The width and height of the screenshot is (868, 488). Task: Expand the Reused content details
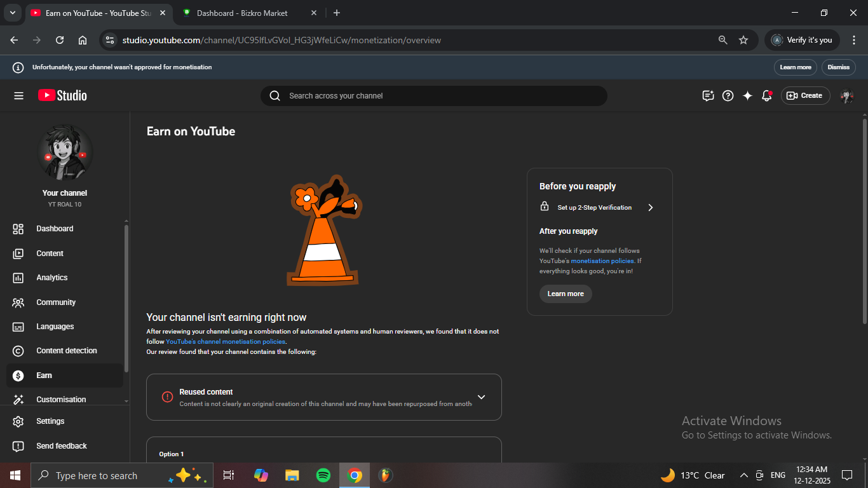[481, 397]
